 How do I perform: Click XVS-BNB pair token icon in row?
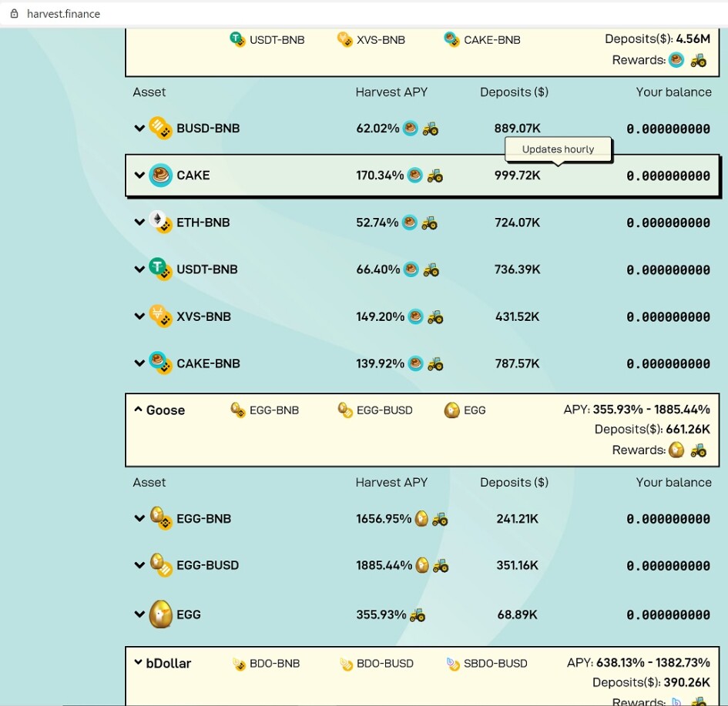pyautogui.click(x=160, y=316)
